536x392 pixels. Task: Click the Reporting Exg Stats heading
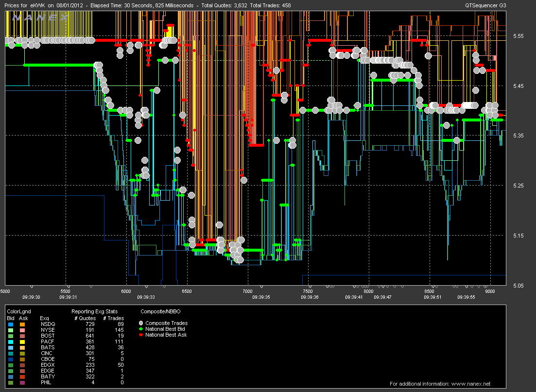click(x=94, y=311)
